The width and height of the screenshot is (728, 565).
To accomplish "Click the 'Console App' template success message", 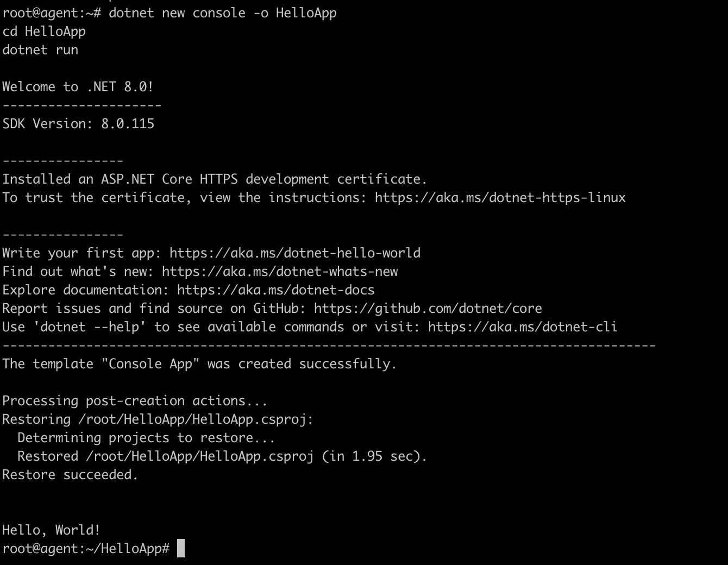I will click(x=199, y=364).
